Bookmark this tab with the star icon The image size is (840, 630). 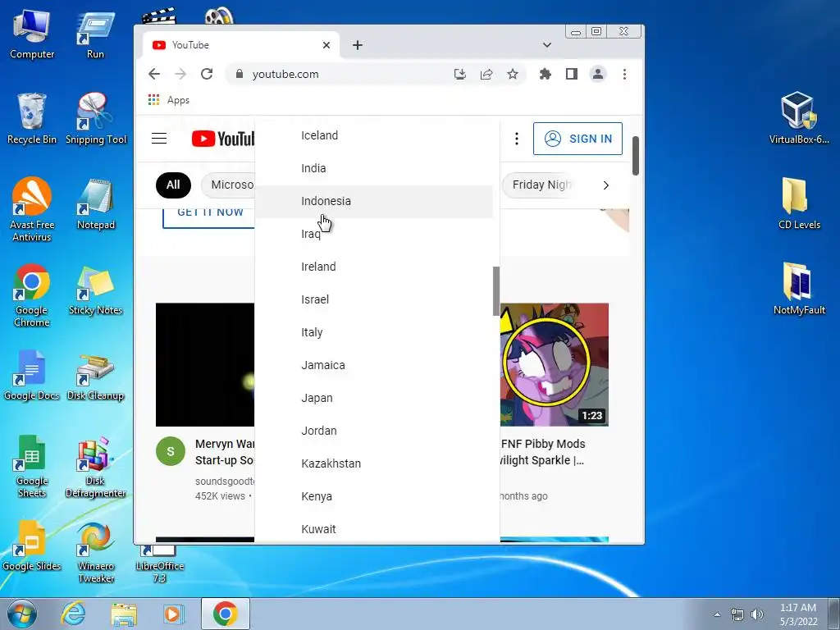[x=513, y=74]
